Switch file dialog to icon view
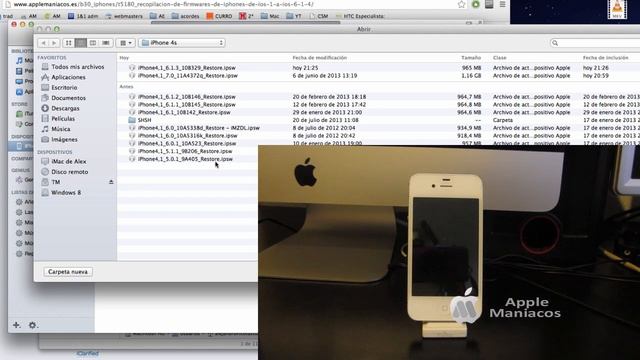 pyautogui.click(x=69, y=43)
